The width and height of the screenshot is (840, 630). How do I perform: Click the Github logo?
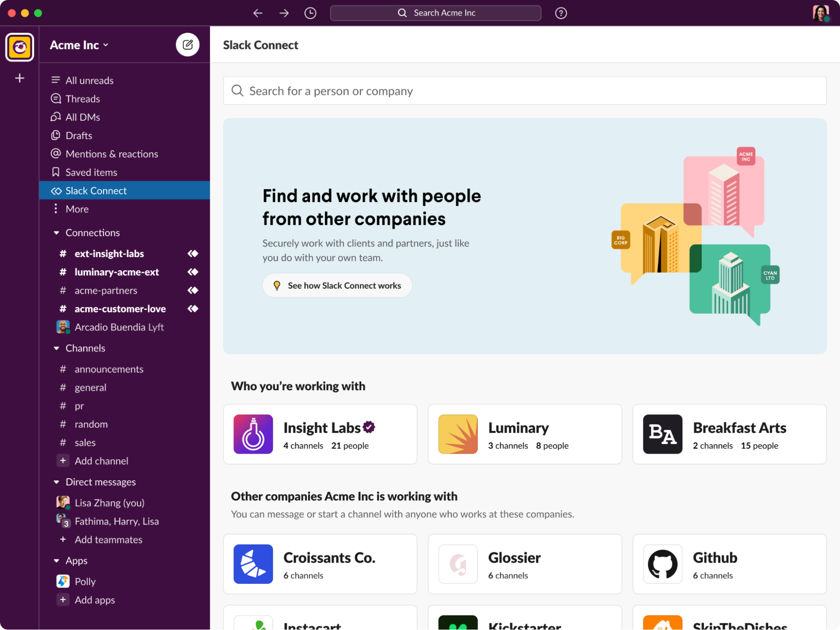[662, 564]
